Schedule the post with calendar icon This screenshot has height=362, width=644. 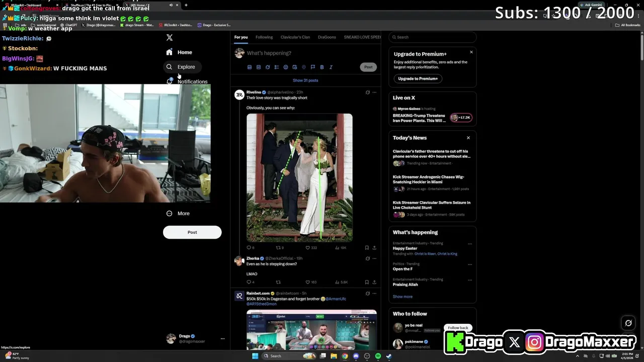[x=295, y=67]
